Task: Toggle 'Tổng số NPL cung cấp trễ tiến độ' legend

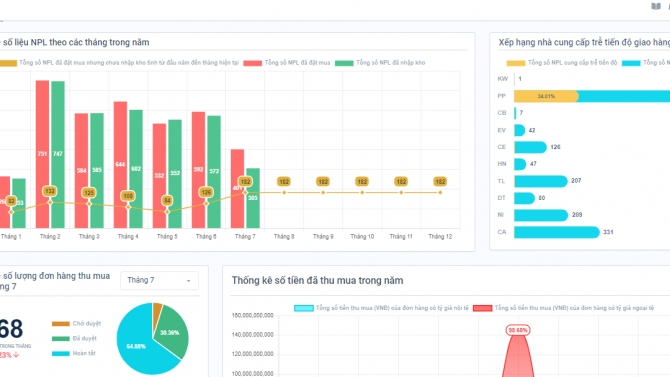Action: [x=562, y=63]
